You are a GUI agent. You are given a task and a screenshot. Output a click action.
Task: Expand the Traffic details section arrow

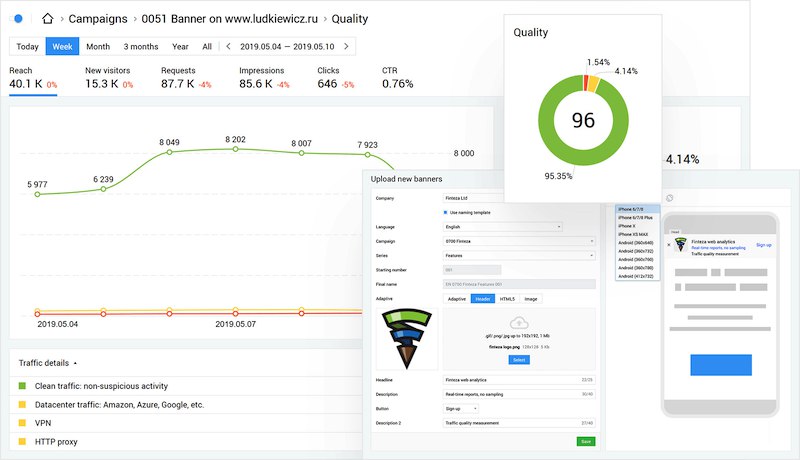click(x=76, y=364)
